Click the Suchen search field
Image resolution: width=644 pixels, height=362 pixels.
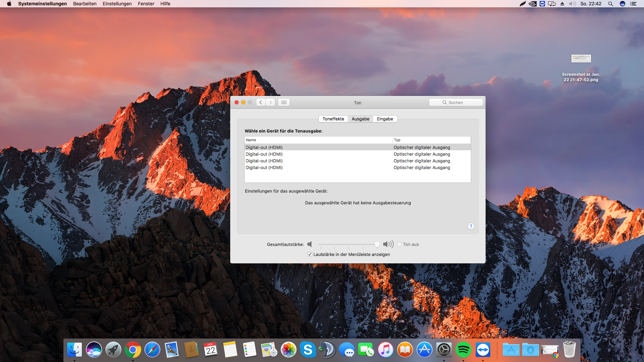[x=456, y=102]
